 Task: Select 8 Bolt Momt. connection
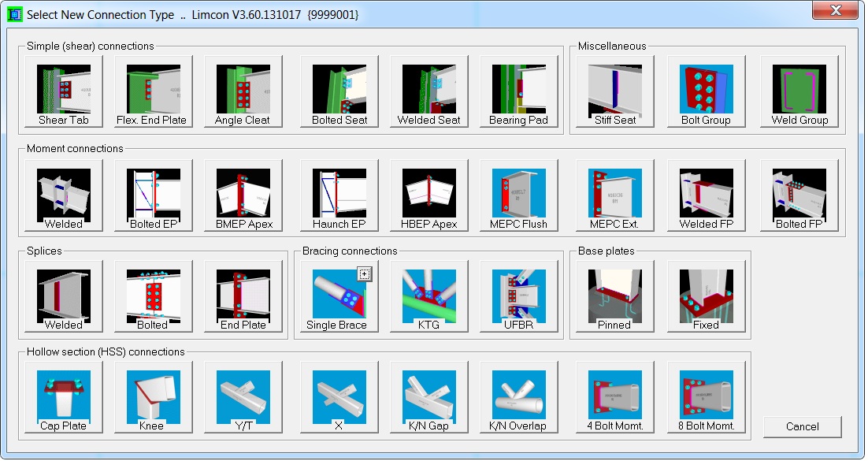706,397
